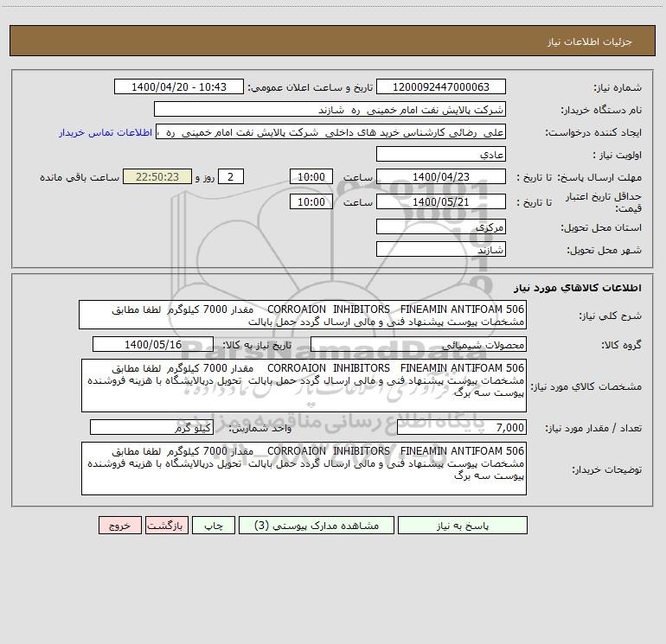Open مشاهده مدارک پیوستی (3) attachments
This screenshot has width=666, height=644.
317,526
